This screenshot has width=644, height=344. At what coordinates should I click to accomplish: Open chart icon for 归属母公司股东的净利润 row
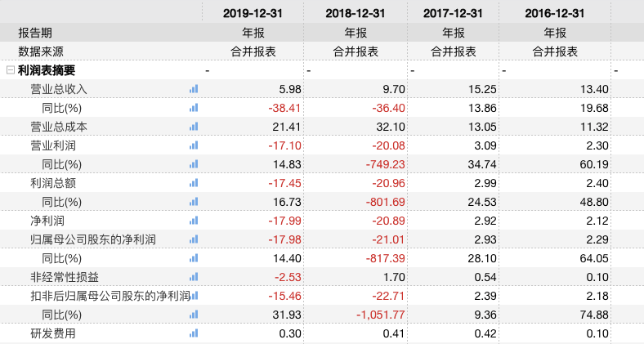tap(194, 239)
